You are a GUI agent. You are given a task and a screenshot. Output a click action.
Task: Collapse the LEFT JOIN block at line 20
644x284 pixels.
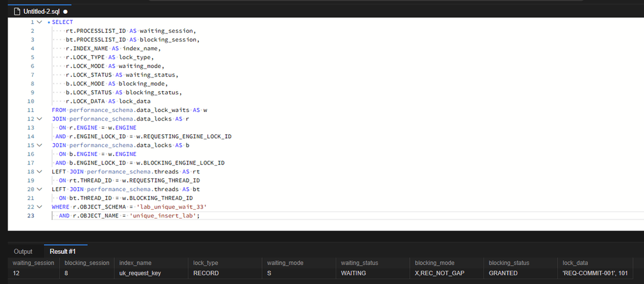point(40,189)
